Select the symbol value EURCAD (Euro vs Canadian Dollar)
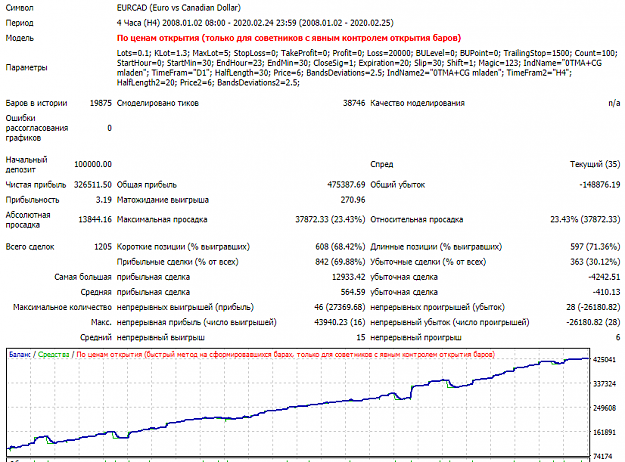 pyautogui.click(x=179, y=8)
